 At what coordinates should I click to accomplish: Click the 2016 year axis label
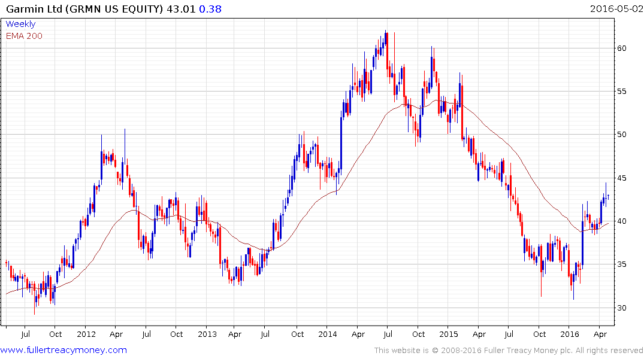coord(569,334)
